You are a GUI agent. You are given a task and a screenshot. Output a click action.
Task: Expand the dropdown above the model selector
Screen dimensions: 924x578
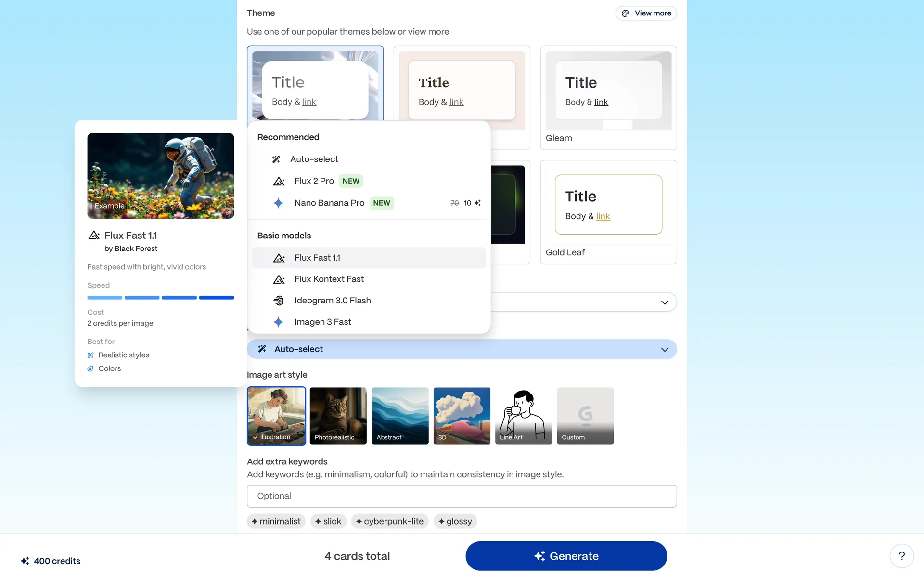tap(664, 302)
